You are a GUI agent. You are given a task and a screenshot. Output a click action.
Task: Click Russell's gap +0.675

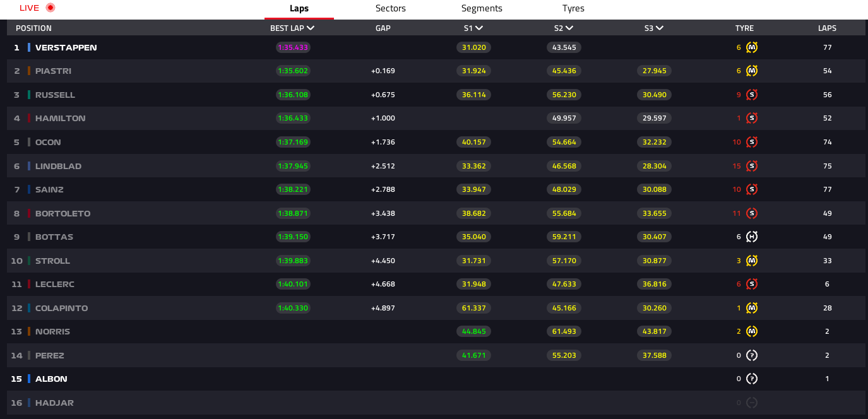pyautogui.click(x=383, y=95)
